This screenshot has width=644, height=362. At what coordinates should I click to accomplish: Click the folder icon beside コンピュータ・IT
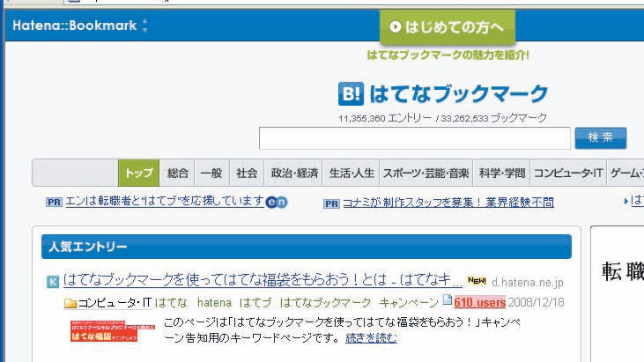coord(70,303)
